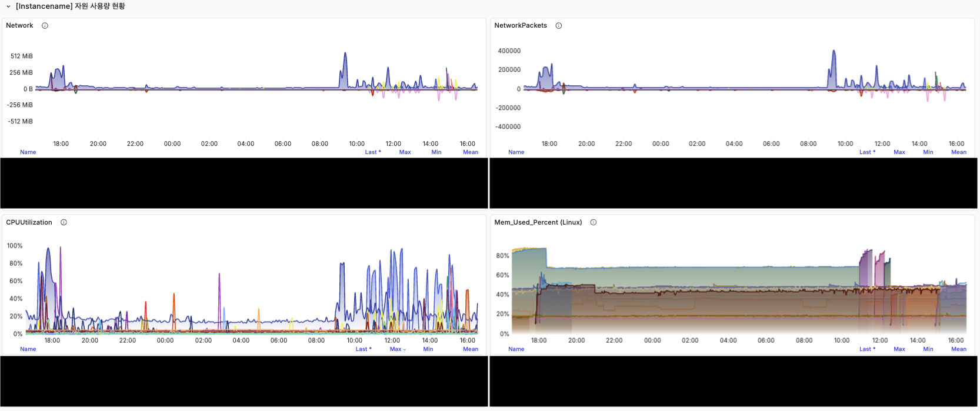Open the CPUUtilization panel title menu
The image size is (980, 411).
(x=29, y=223)
